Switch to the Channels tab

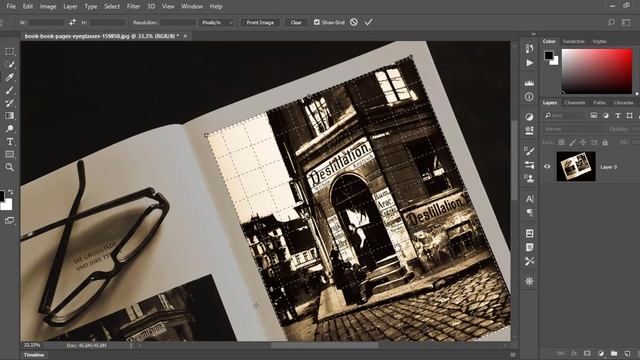[x=575, y=102]
